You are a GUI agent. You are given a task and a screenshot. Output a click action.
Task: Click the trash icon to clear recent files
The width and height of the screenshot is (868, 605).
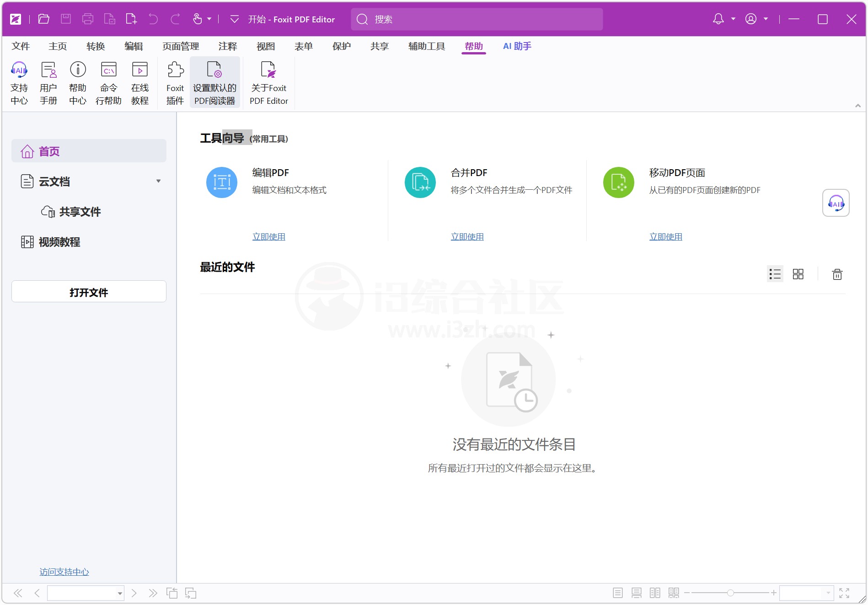[x=837, y=274]
